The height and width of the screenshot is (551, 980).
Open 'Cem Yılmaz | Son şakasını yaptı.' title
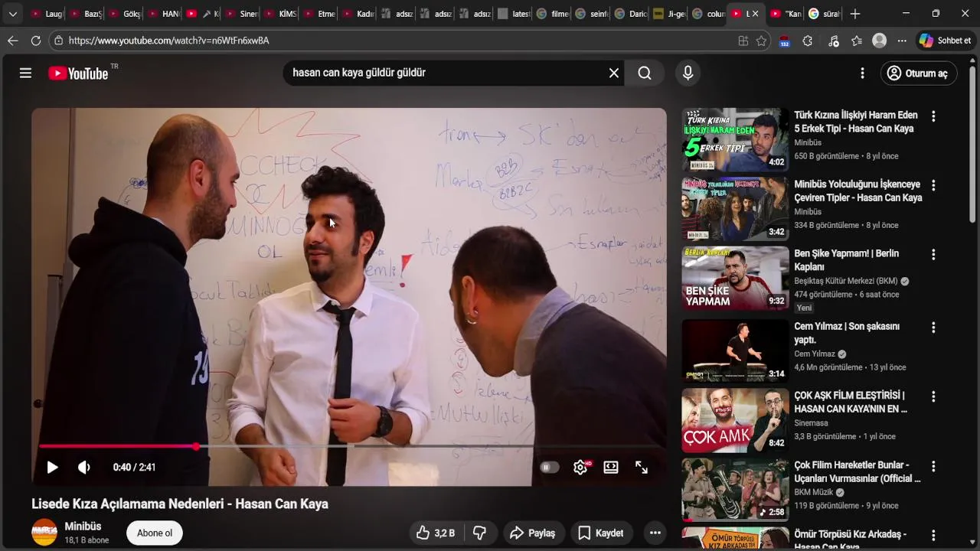[x=847, y=333]
